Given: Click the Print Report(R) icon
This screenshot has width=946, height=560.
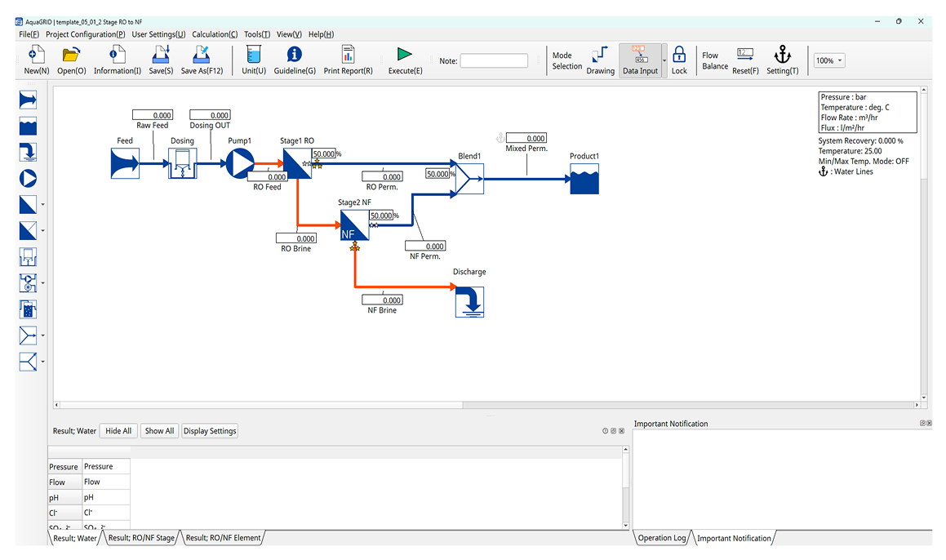Looking at the screenshot, I should (348, 55).
